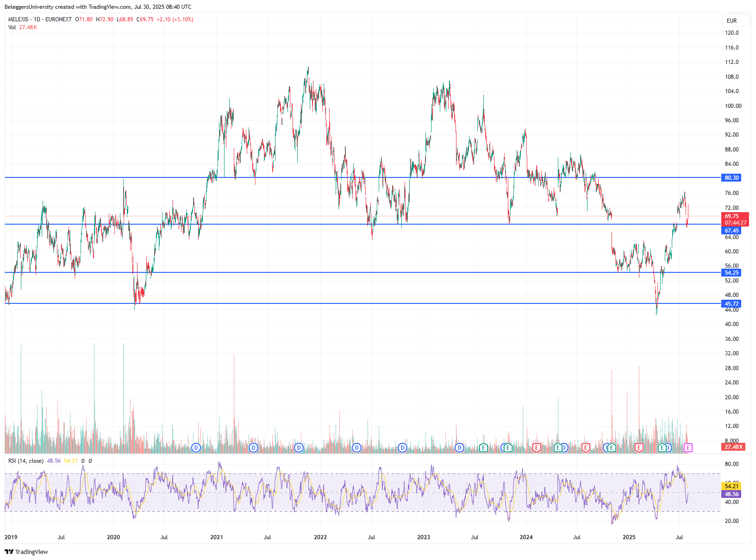Click the TradingView logo at bottom left

pos(26,552)
